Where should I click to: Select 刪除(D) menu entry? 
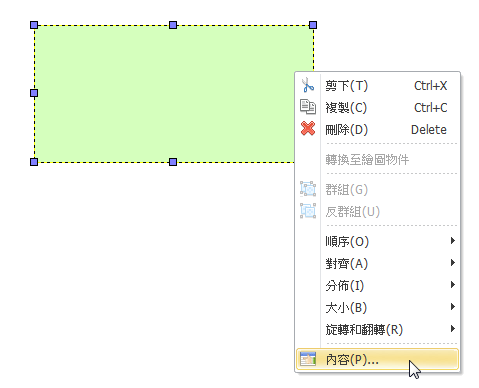click(377, 130)
